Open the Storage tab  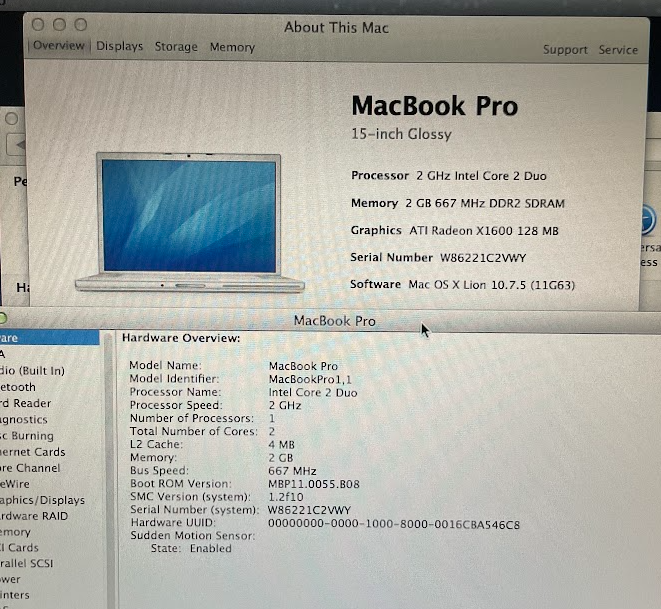pos(176,47)
